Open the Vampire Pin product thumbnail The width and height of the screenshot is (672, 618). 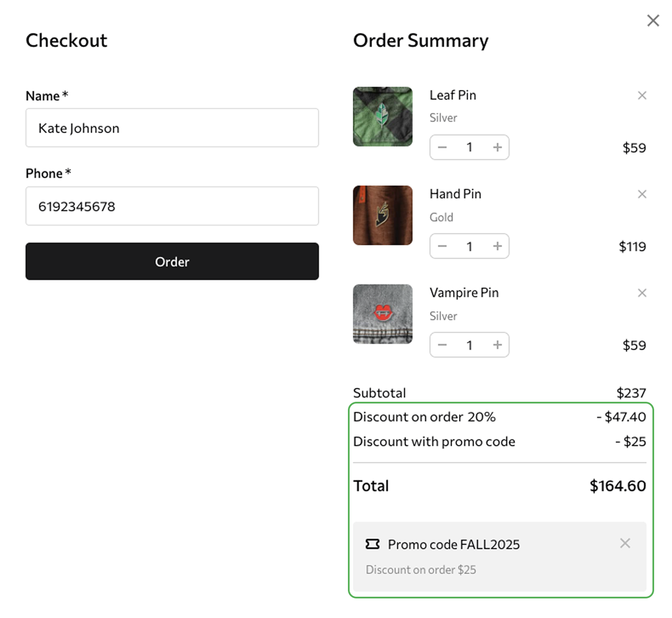point(382,314)
